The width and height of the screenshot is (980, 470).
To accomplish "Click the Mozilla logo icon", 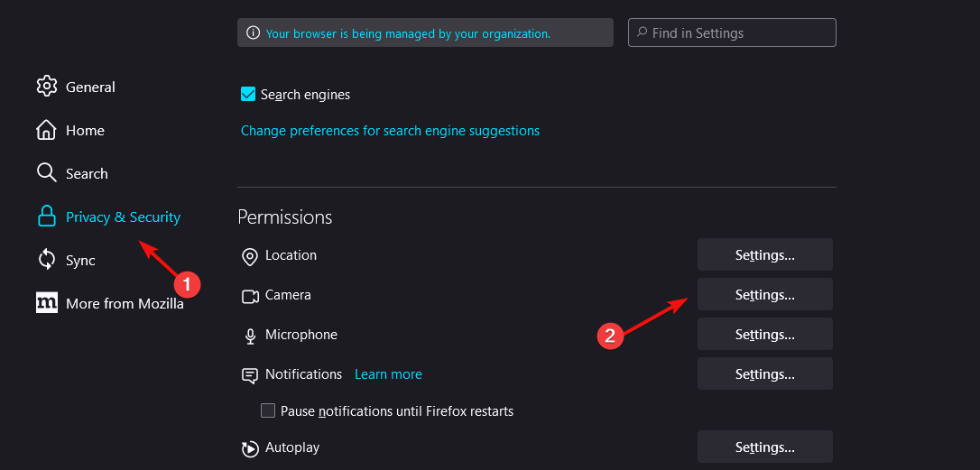I will [47, 303].
